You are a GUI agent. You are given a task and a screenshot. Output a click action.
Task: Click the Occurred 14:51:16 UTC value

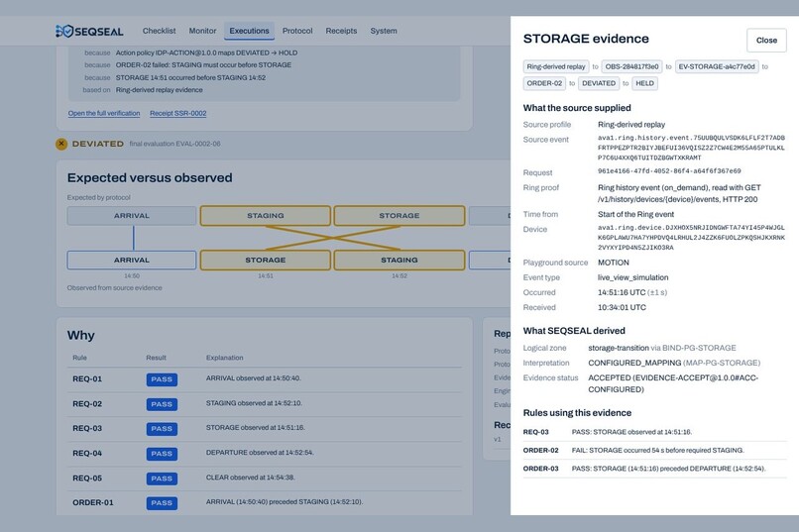click(x=631, y=292)
